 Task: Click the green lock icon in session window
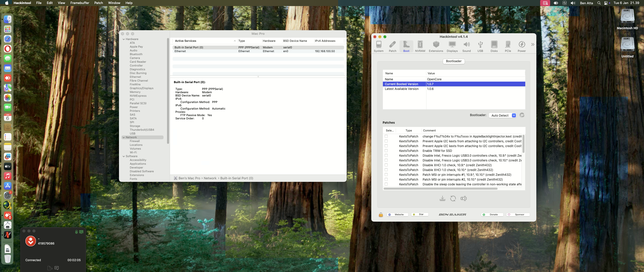tap(76, 232)
